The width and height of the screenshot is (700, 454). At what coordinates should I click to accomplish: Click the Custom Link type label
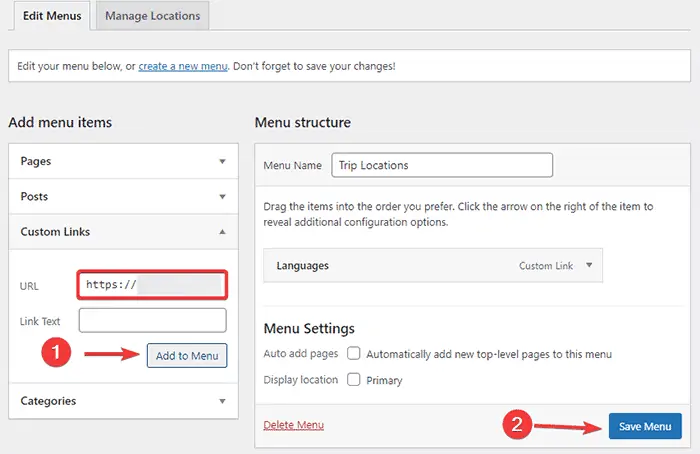point(545,267)
